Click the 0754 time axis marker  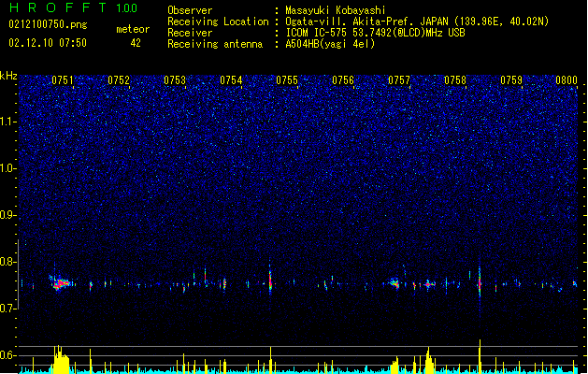(231, 80)
